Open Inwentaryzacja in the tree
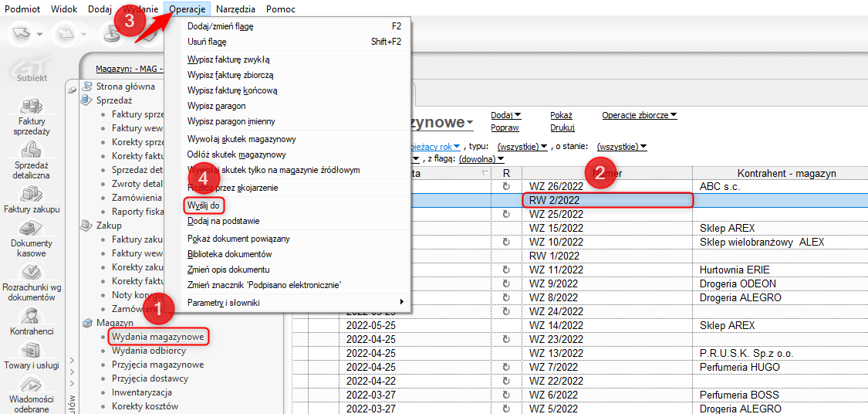Screen dimensions: 868x414 coord(140,392)
